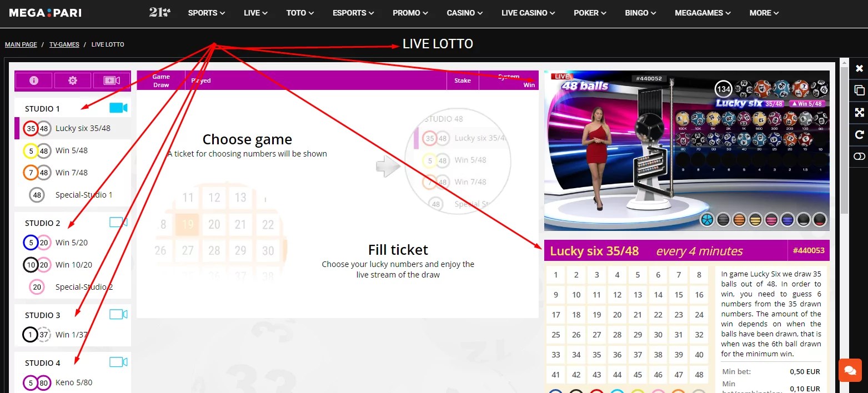Click the pink striped ball in video
The height and width of the screenshot is (393, 868).
pos(771,220)
